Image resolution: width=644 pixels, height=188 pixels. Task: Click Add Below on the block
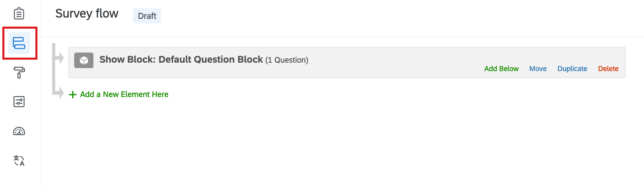click(501, 69)
